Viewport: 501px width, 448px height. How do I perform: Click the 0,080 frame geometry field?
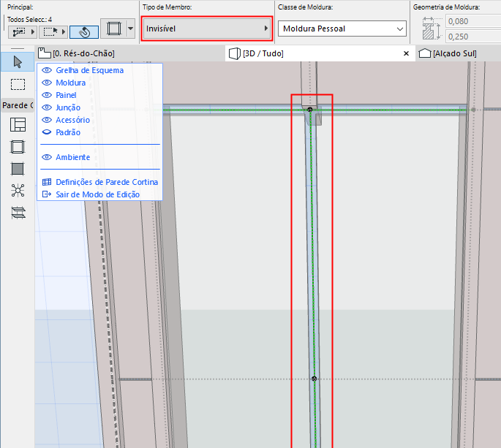coord(468,22)
